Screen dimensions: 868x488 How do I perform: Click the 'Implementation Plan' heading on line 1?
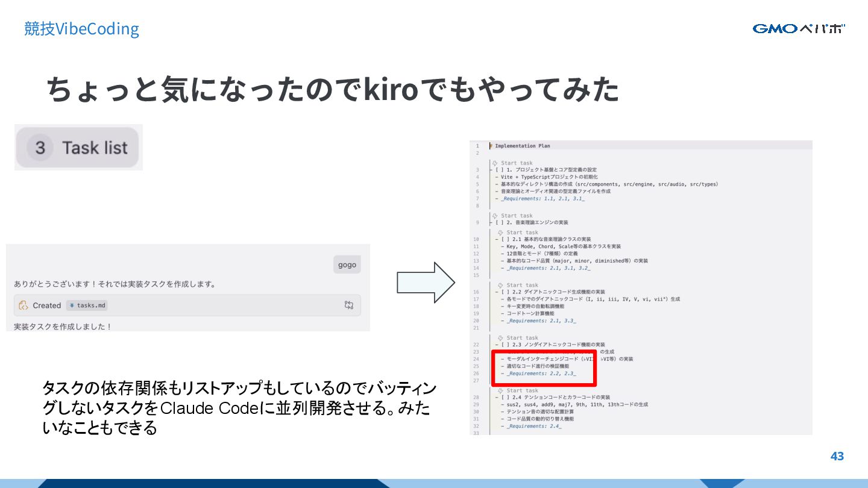point(522,146)
